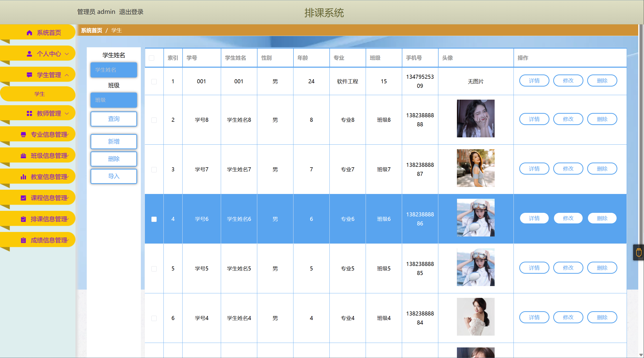Click the chat icon beside 学生管理
The height and width of the screenshot is (358, 644).
29,75
